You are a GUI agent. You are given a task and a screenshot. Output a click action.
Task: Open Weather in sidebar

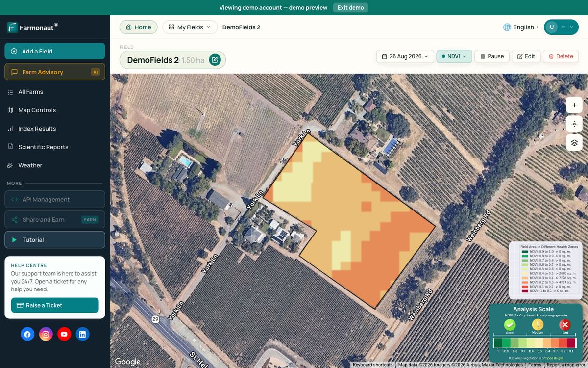(55, 165)
